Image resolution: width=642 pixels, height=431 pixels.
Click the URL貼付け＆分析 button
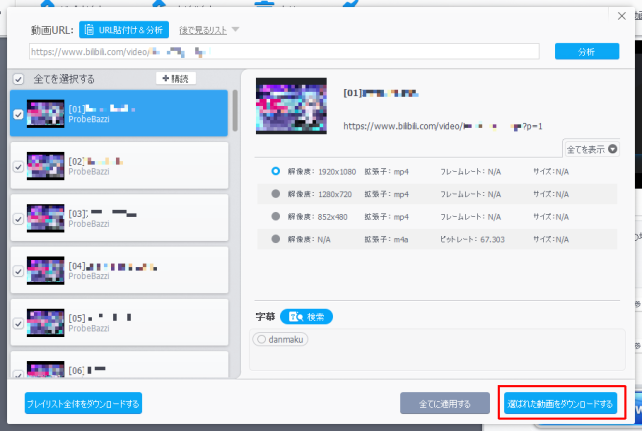tap(124, 30)
